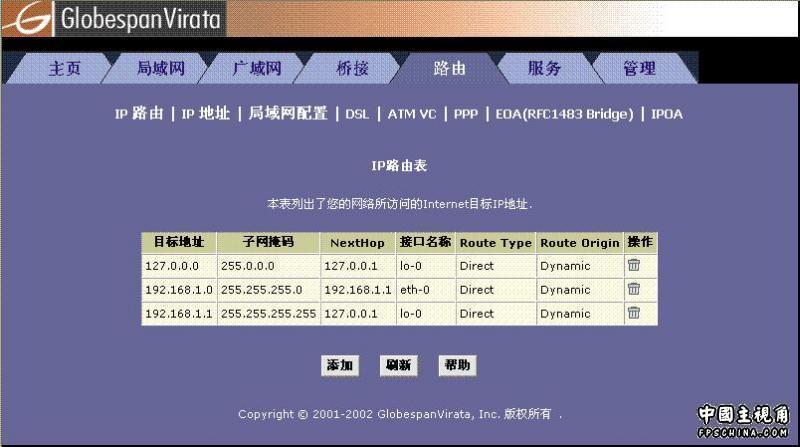
Task: Click the NextHop column header
Action: (x=358, y=243)
